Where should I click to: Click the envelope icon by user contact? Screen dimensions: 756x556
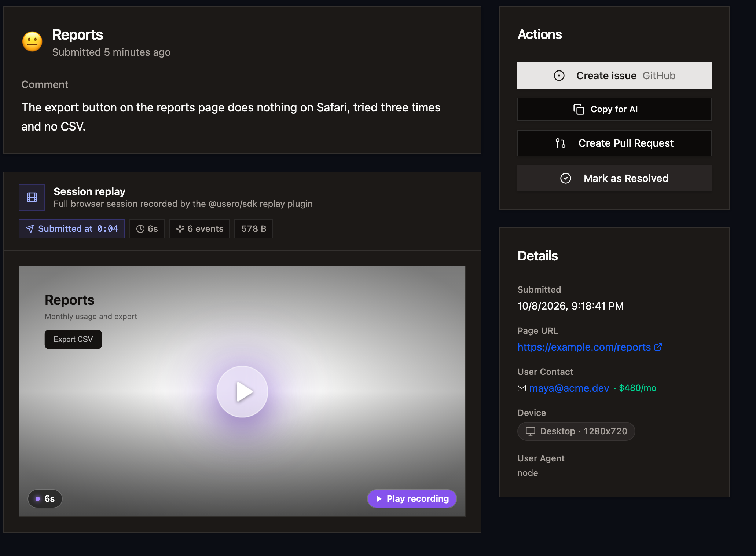pyautogui.click(x=522, y=388)
